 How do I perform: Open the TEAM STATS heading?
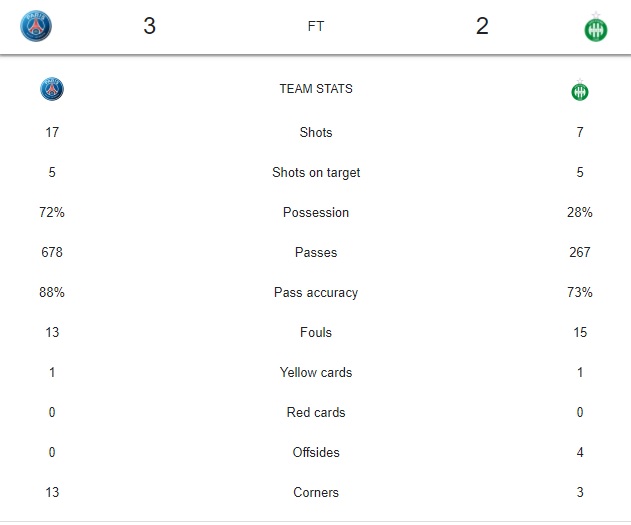tap(316, 89)
